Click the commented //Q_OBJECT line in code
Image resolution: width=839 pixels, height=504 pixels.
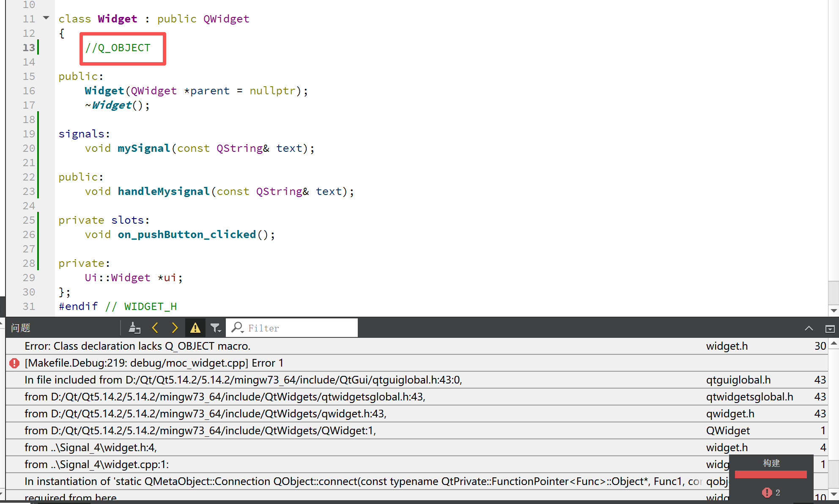118,48
